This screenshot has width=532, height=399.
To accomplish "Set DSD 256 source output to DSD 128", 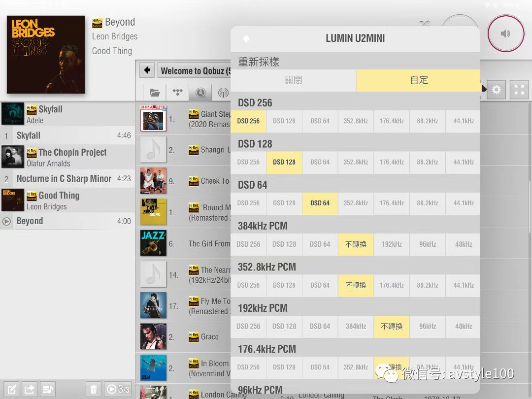I will (284, 121).
